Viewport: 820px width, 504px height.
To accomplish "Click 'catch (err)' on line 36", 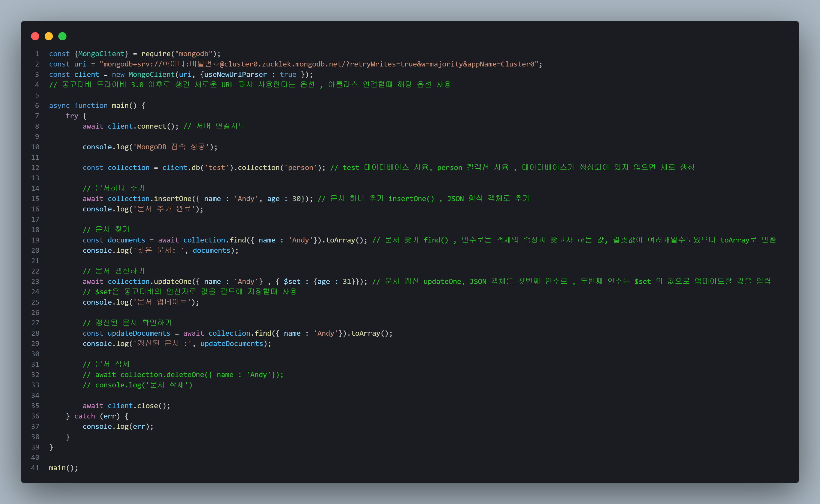I will [x=97, y=416].
